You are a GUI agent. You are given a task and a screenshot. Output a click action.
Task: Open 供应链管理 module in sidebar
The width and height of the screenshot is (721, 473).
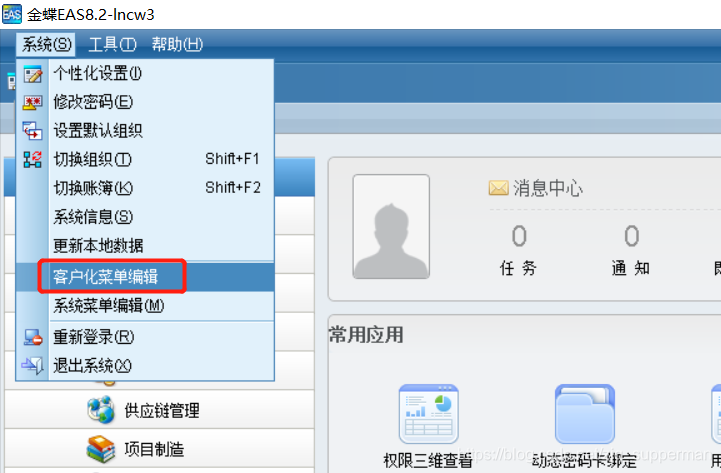(160, 410)
